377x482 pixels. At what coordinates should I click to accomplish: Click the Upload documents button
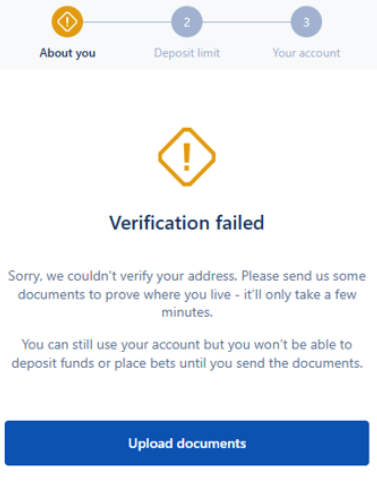[x=187, y=443]
